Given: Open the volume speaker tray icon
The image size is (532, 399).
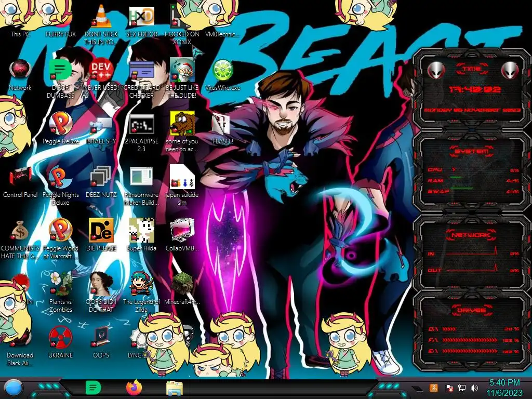Looking at the screenshot, I should tap(474, 388).
